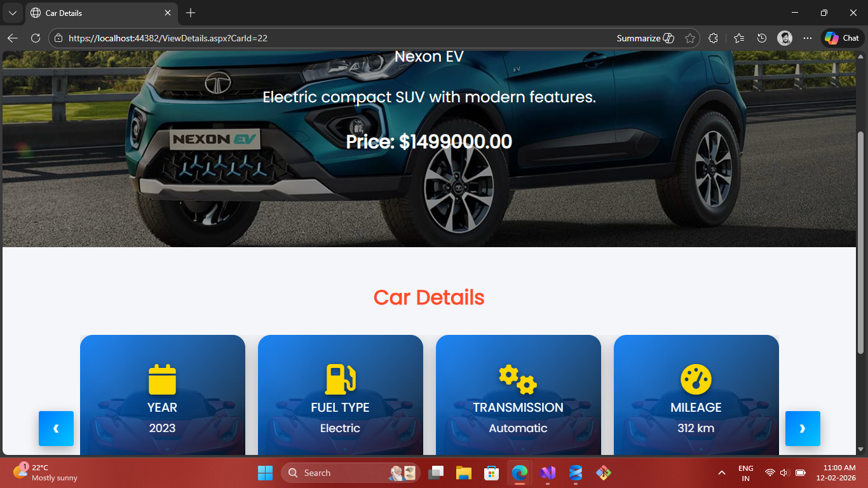Click the next carousel arrow button
This screenshot has width=868, height=488.
[x=803, y=428]
